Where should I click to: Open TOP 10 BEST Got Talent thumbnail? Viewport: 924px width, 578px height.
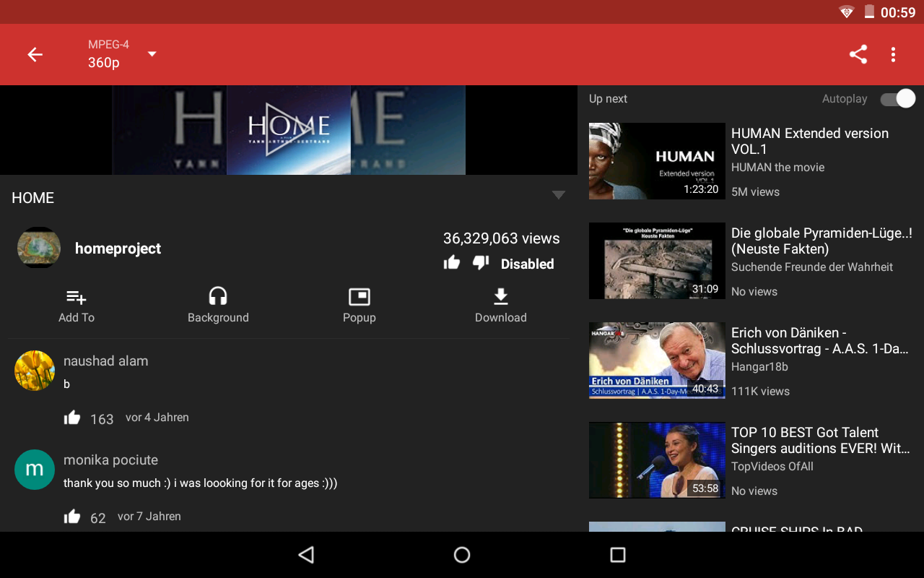coord(657,460)
